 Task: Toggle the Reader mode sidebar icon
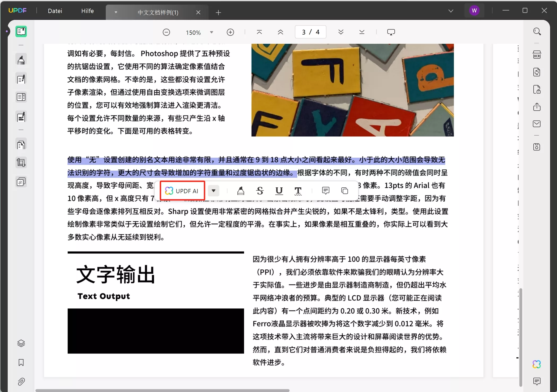pos(21,32)
